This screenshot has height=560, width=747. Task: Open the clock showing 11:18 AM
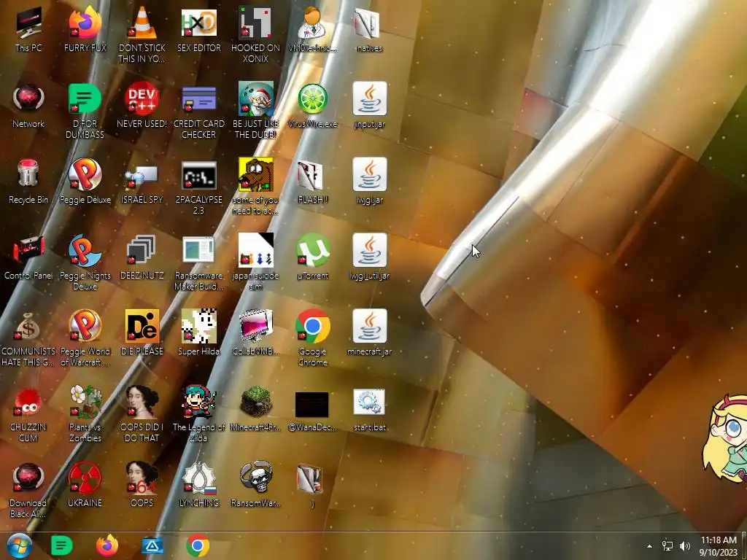718,546
